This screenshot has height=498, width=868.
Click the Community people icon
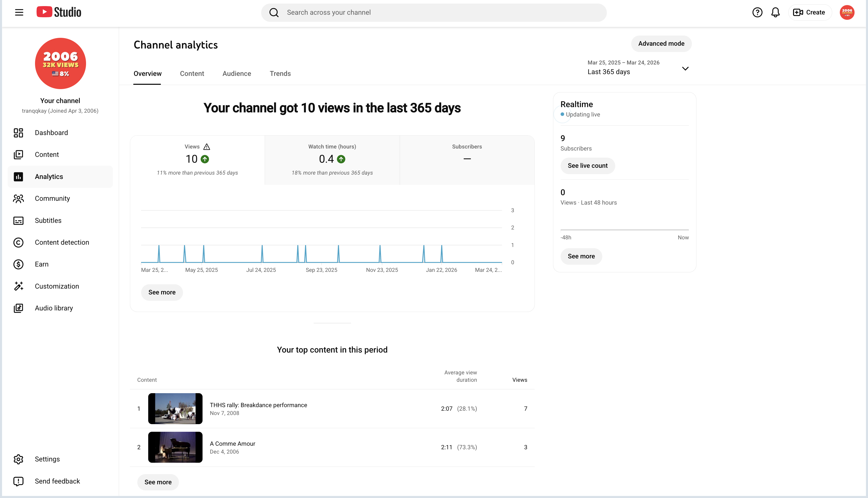click(x=19, y=198)
